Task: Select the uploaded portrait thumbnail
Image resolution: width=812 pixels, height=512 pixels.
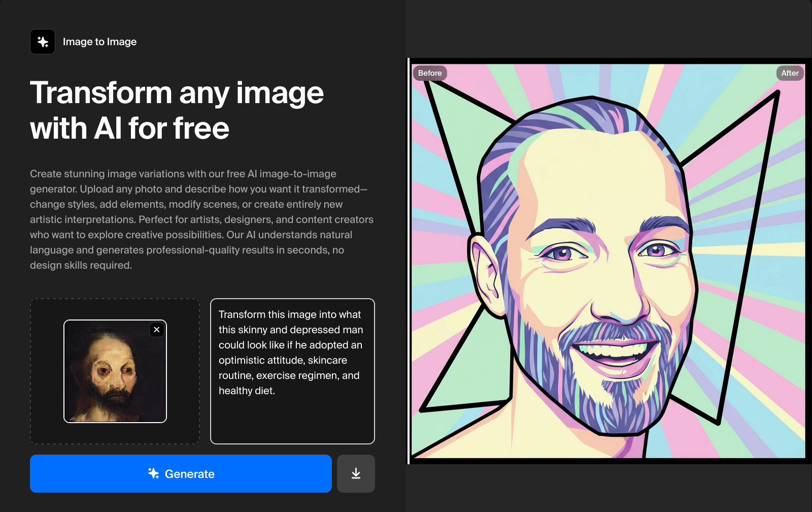Action: (x=115, y=371)
